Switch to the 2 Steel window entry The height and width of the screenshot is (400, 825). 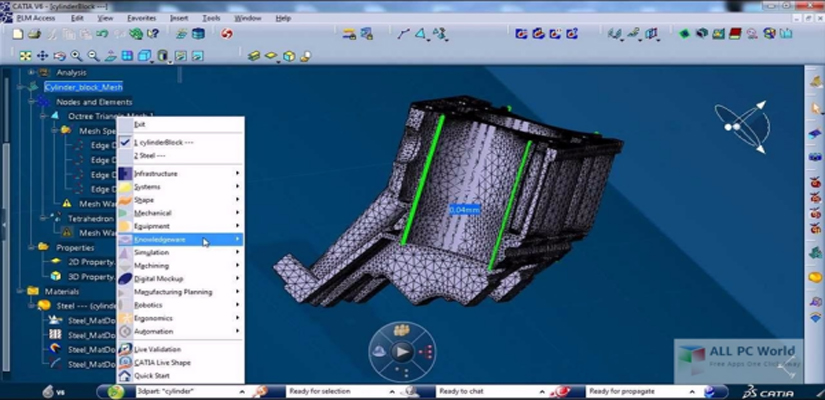[x=150, y=155]
